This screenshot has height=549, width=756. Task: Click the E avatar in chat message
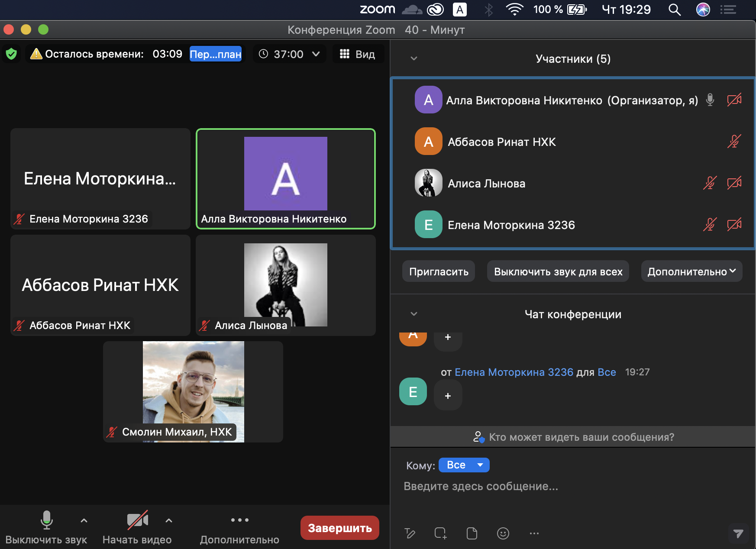(x=413, y=391)
